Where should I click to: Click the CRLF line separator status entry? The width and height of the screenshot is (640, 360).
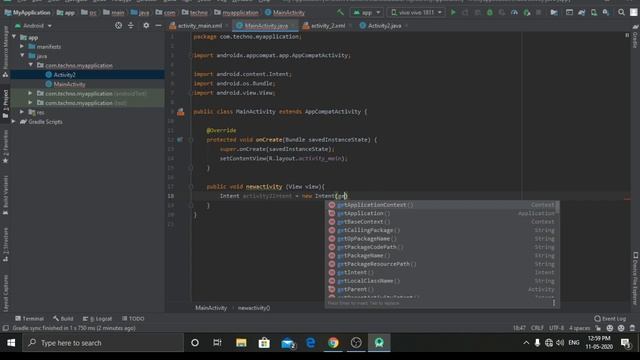point(537,328)
